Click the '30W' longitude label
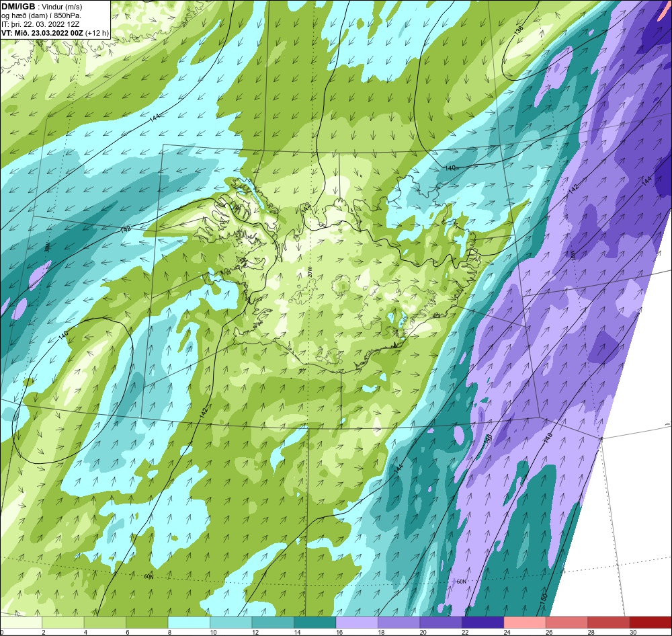The width and height of the screenshot is (672, 636). click(x=48, y=247)
